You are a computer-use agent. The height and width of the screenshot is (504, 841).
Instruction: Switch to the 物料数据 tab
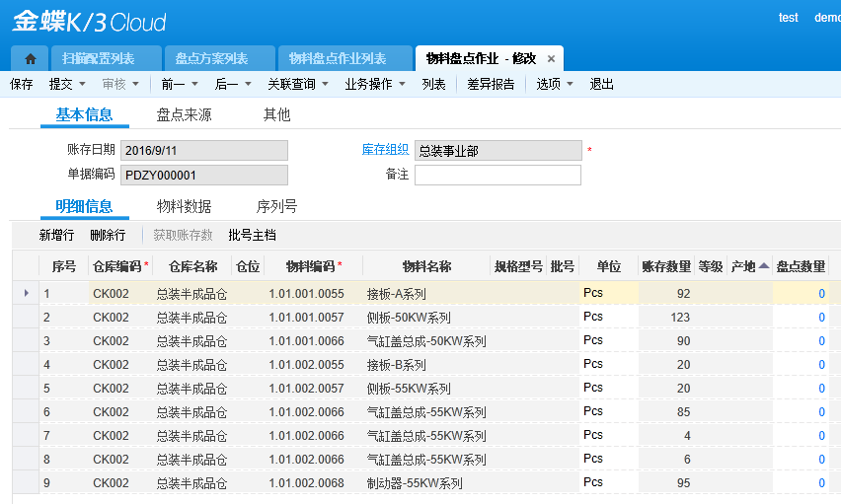pos(184,207)
